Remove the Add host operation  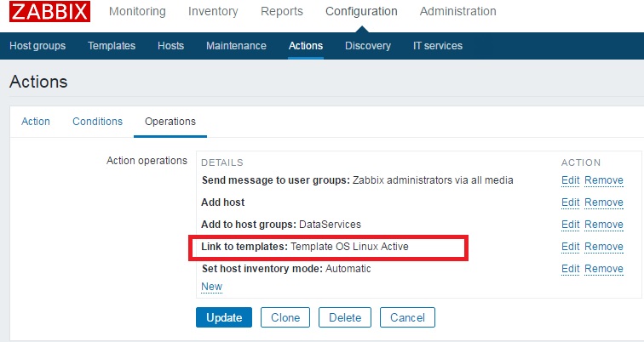pos(603,202)
